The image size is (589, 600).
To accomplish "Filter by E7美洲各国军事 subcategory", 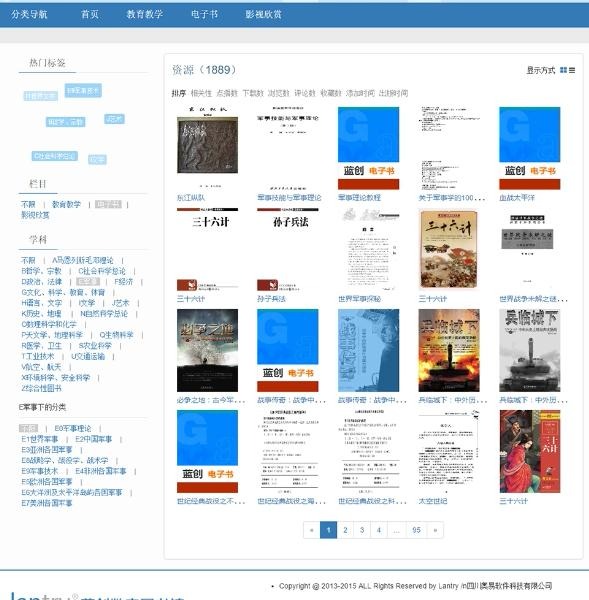I will pos(47,503).
